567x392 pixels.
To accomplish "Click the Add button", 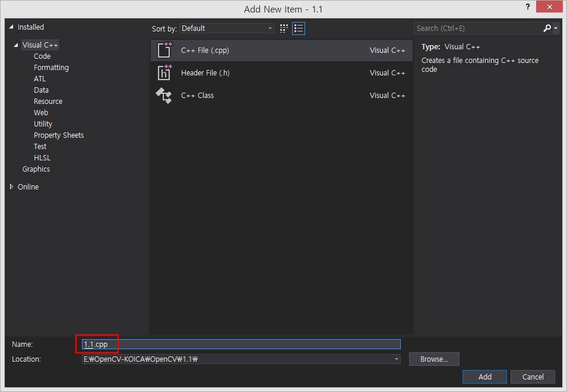I will point(484,377).
